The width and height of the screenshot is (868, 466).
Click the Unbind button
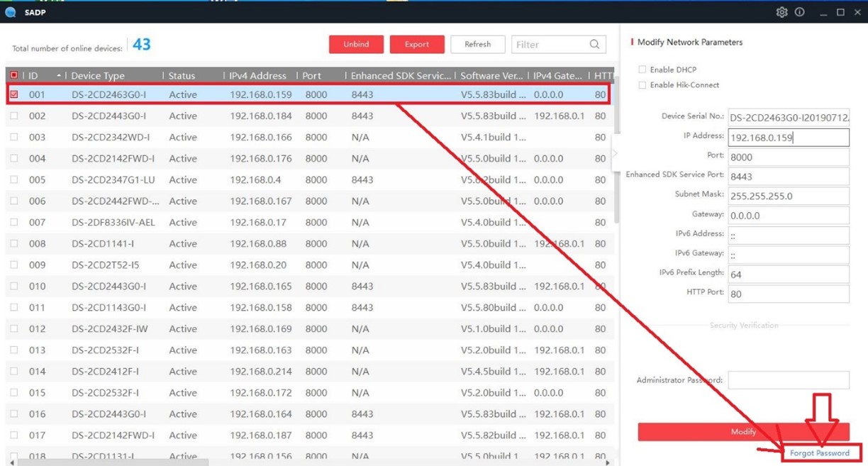click(356, 44)
